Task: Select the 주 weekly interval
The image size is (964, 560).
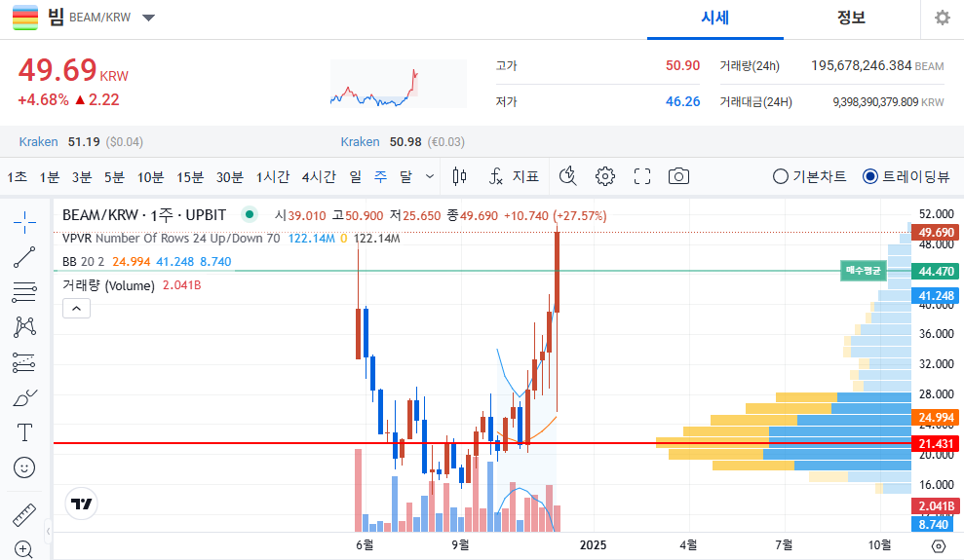Action: 380,177
